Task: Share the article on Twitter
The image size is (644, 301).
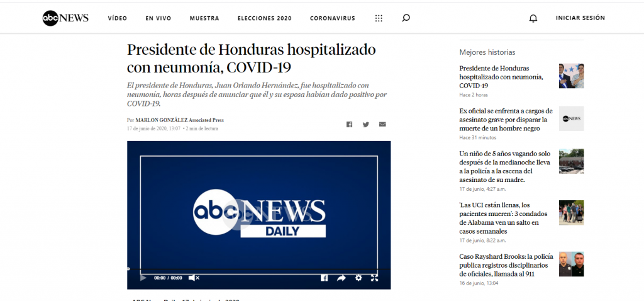Action: click(x=366, y=124)
